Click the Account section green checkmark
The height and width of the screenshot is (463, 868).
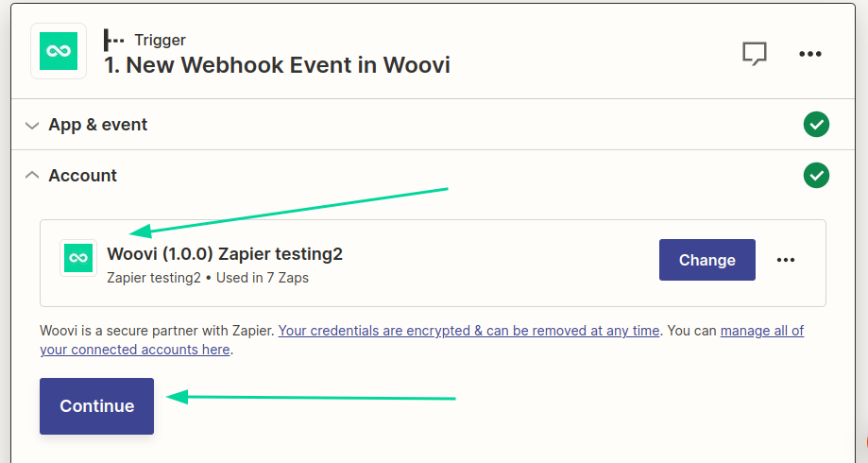tap(815, 175)
